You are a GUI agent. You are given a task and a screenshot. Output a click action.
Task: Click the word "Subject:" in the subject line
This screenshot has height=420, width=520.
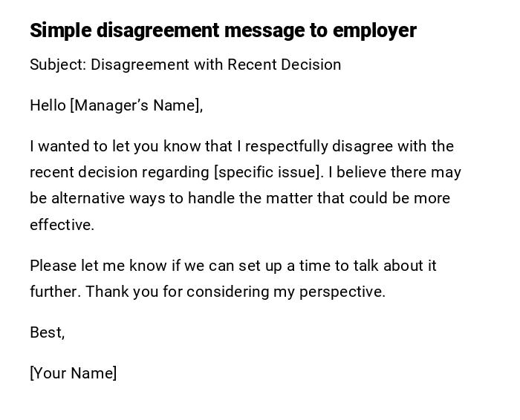point(58,65)
